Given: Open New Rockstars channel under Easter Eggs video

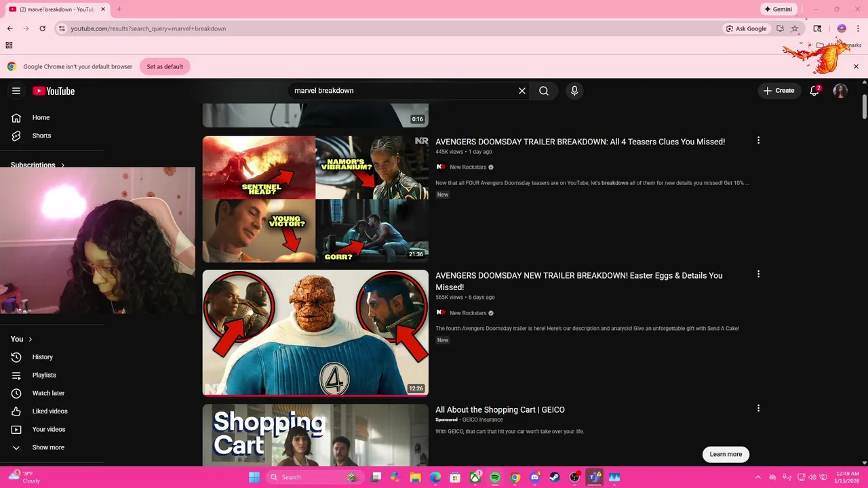Looking at the screenshot, I should 468,312.
